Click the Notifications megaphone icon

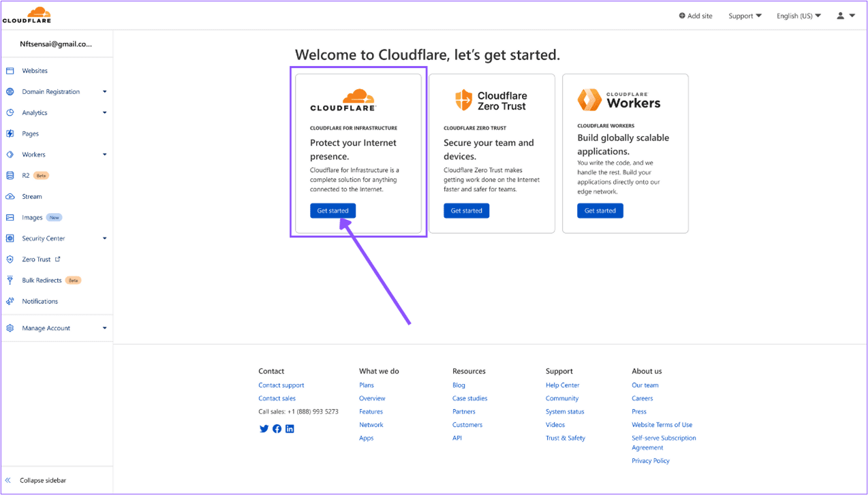click(10, 302)
